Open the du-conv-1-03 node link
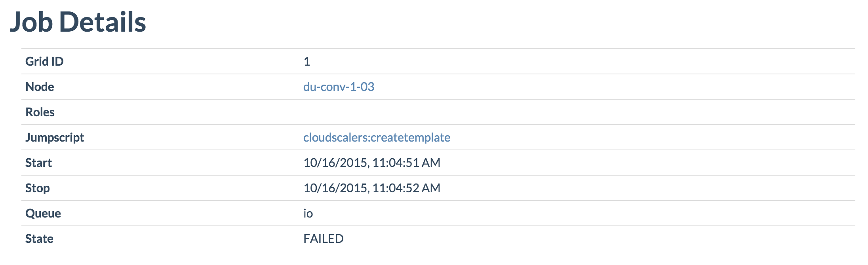Viewport: 868px width, 265px height. [339, 87]
